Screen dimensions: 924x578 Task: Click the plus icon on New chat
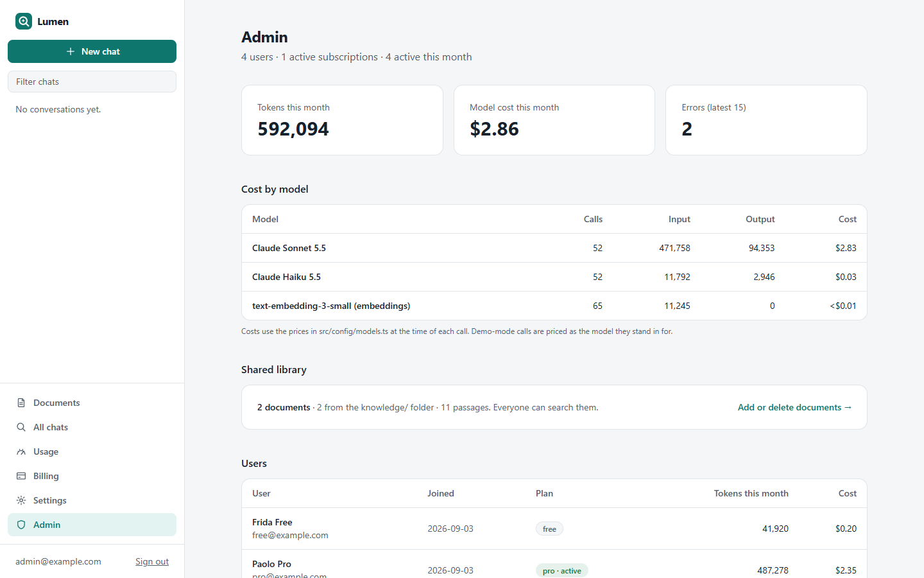pos(71,51)
